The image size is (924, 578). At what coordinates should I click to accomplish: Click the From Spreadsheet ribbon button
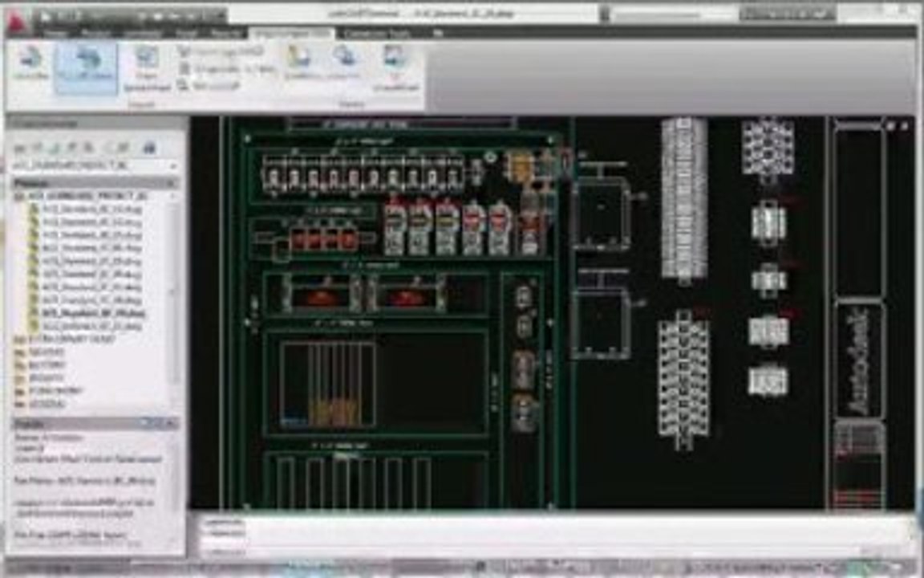[x=147, y=70]
